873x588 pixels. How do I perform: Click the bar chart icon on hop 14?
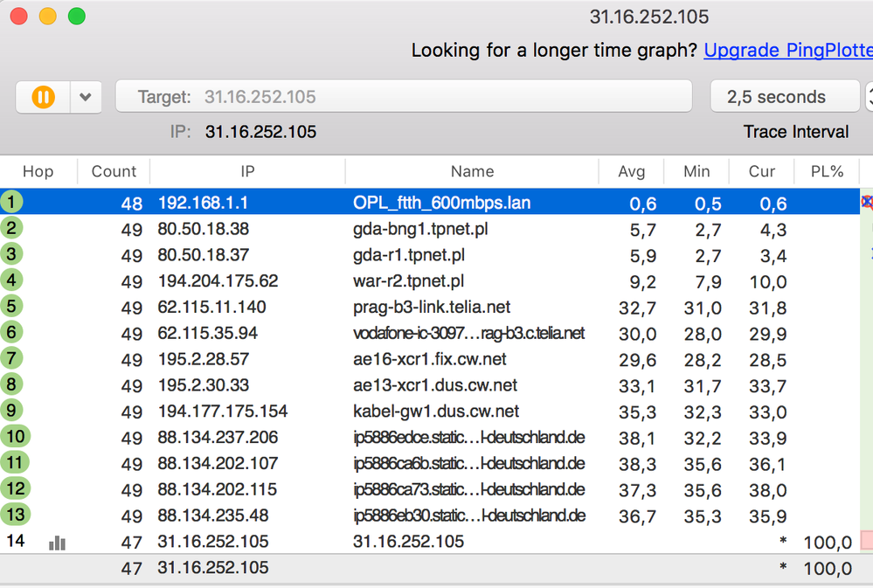coord(58,543)
